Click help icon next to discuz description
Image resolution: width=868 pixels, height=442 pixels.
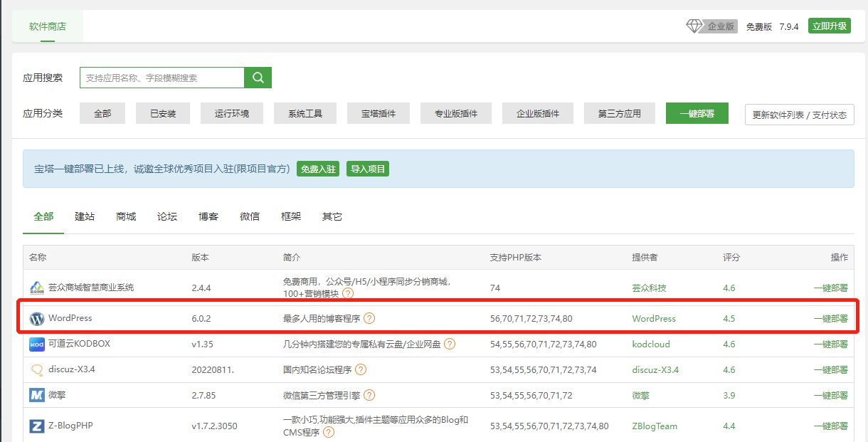(361, 370)
